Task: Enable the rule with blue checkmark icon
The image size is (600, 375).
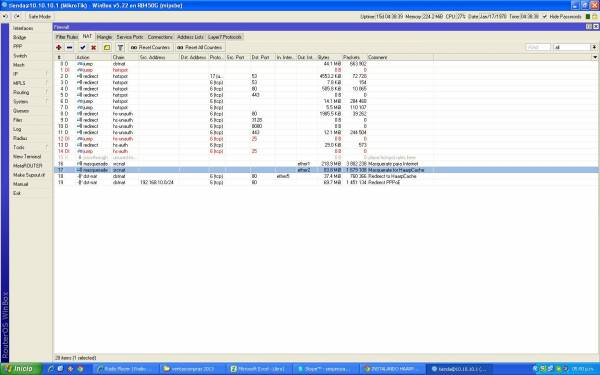Action: tap(83, 47)
